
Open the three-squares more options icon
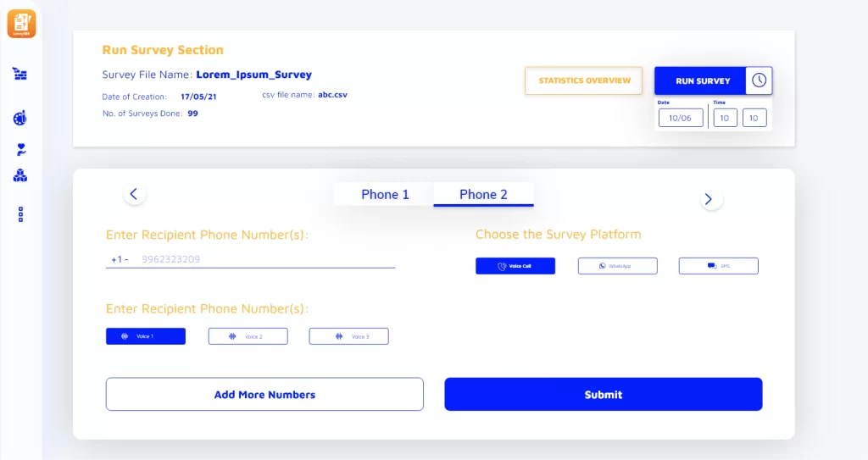(20, 215)
